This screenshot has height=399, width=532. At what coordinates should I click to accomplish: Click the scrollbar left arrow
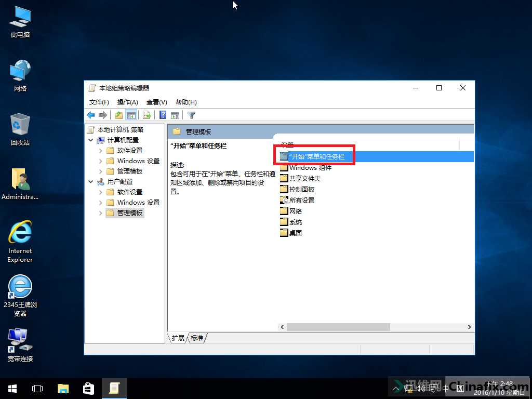282,327
